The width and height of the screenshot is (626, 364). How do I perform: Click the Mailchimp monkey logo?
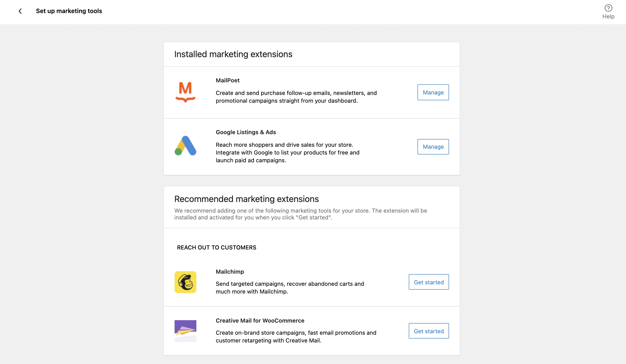185,282
